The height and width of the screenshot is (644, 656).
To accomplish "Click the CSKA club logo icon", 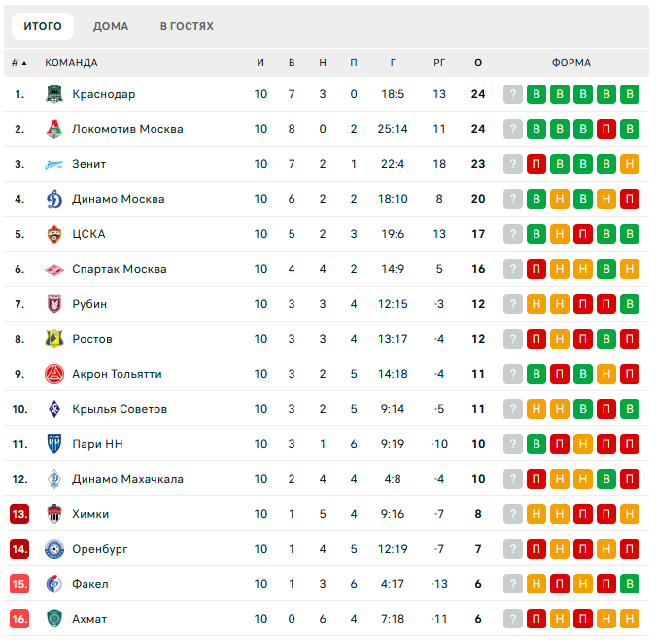I will (x=54, y=234).
